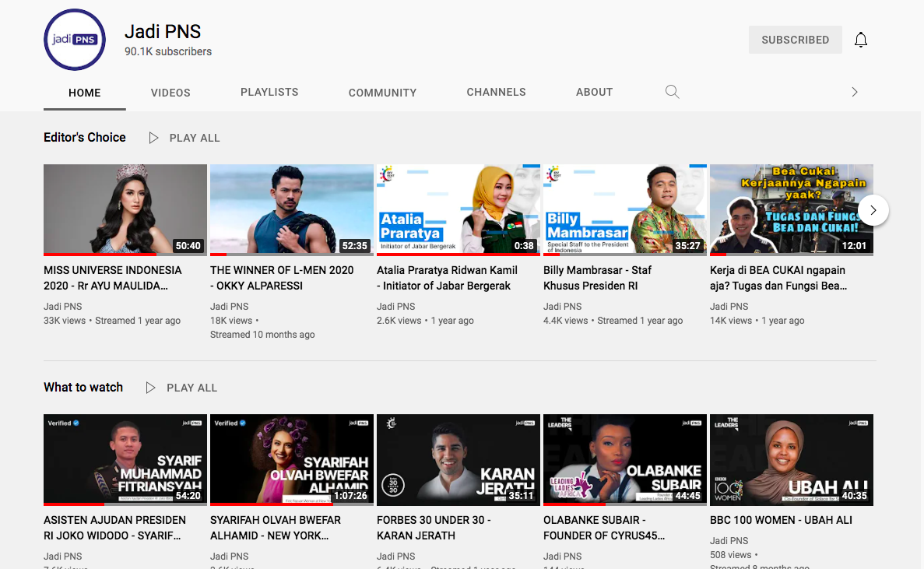Click '4.4K views • Streamed 1 year ago' text
This screenshot has height=569, width=924.
pyautogui.click(x=613, y=321)
